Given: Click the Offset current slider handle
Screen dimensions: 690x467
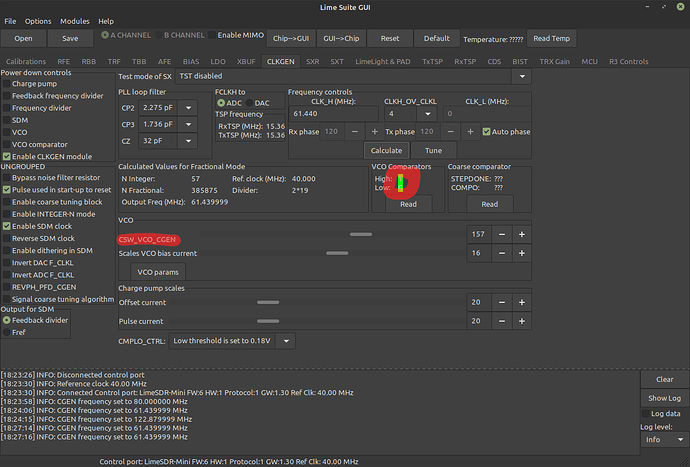Looking at the screenshot, I should click(268, 302).
